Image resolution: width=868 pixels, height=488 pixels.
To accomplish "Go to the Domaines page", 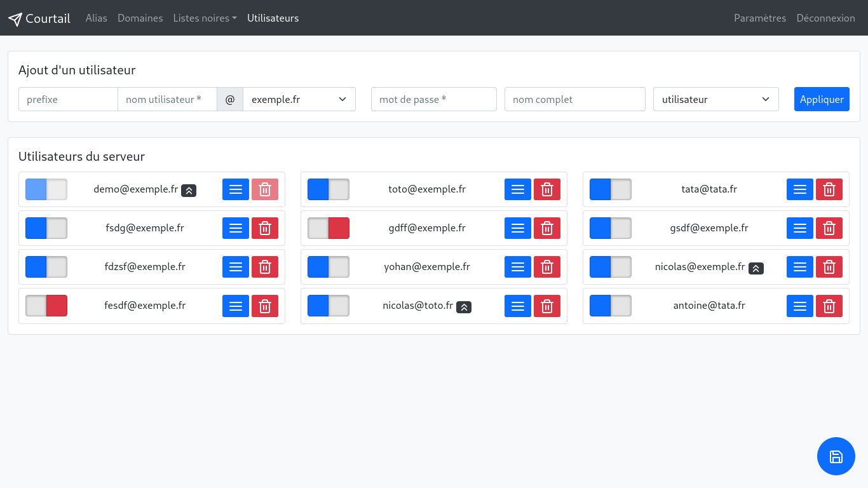I will click(140, 18).
